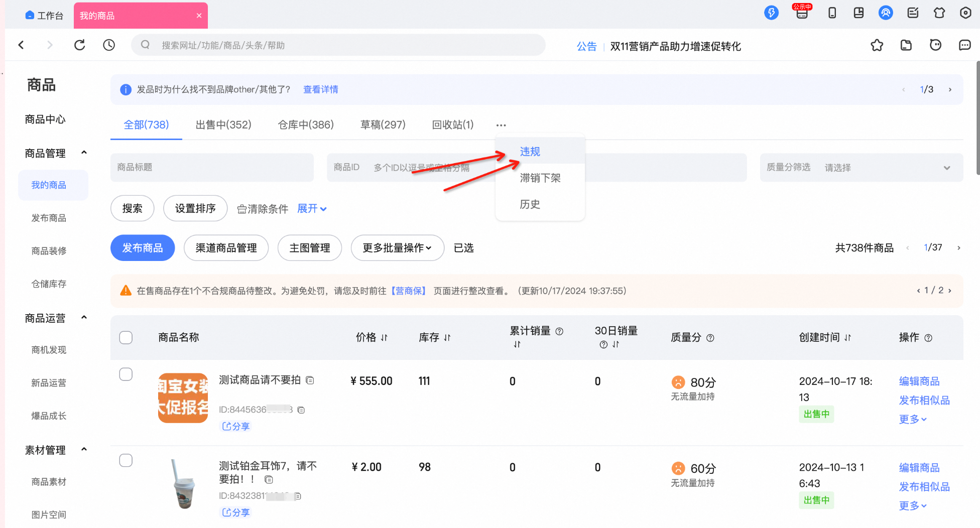Open 测试铂金耳饰7 product thumbnail

pos(183,484)
